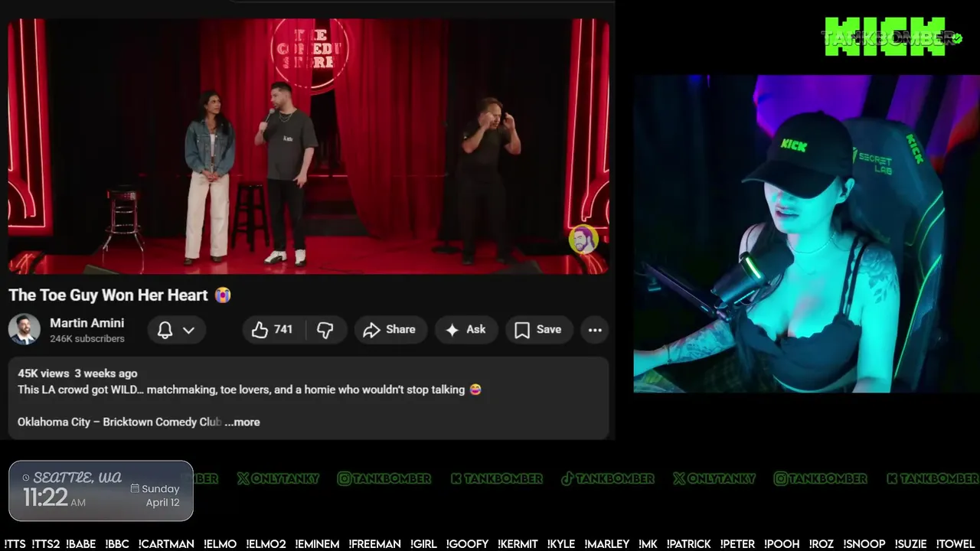Save the video to a playlist
980x551 pixels.
click(538, 330)
